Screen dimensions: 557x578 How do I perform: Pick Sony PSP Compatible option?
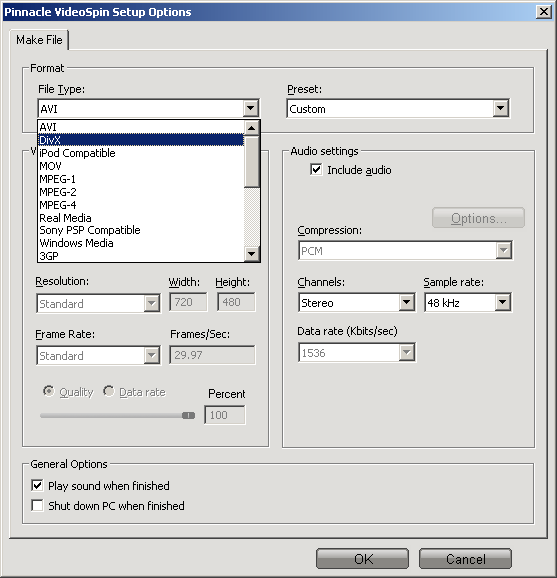click(141, 230)
